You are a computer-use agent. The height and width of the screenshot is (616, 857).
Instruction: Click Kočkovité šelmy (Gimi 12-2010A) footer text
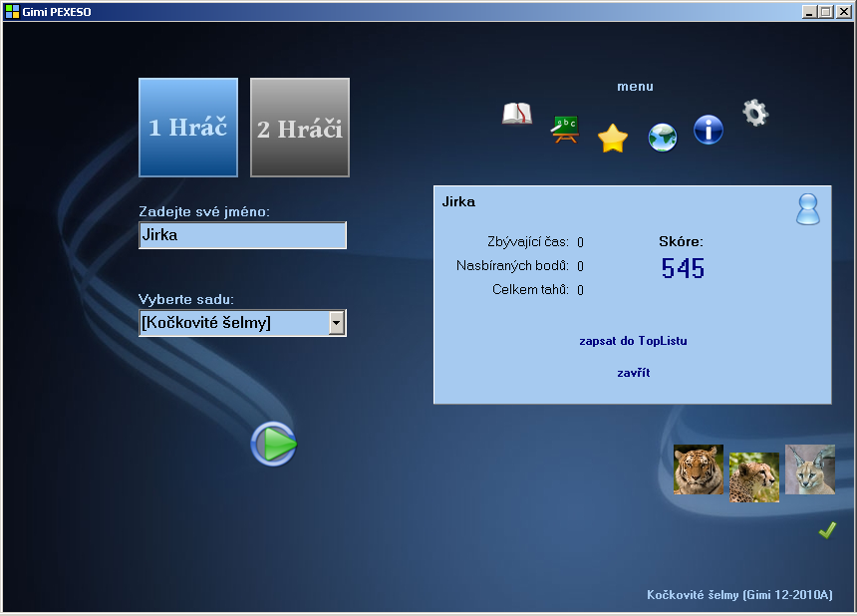click(x=739, y=595)
